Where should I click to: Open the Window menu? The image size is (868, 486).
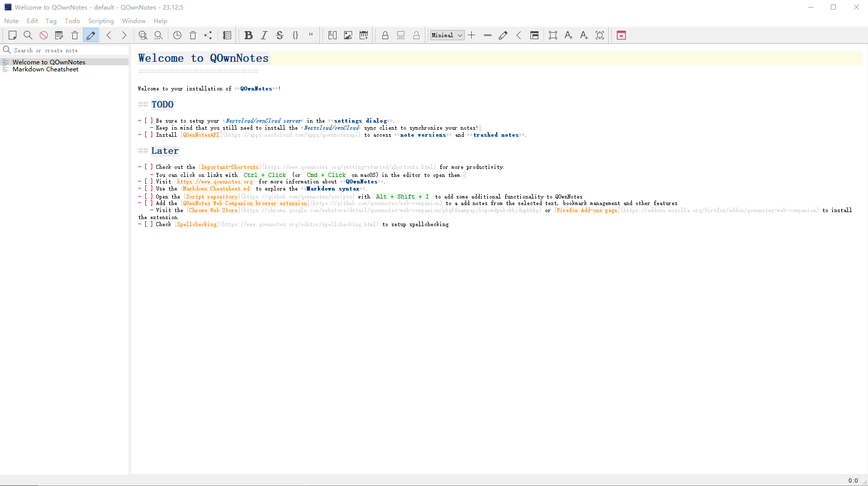(134, 21)
